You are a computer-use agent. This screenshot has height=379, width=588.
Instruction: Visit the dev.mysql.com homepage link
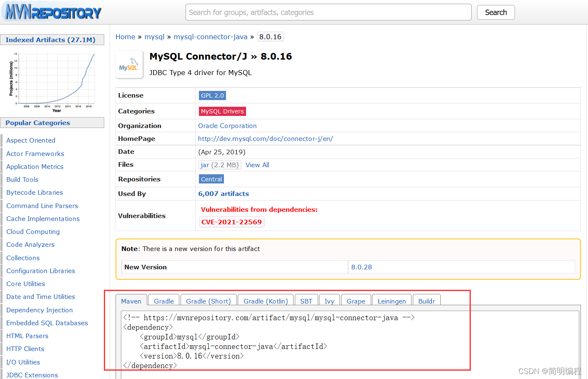tap(265, 139)
